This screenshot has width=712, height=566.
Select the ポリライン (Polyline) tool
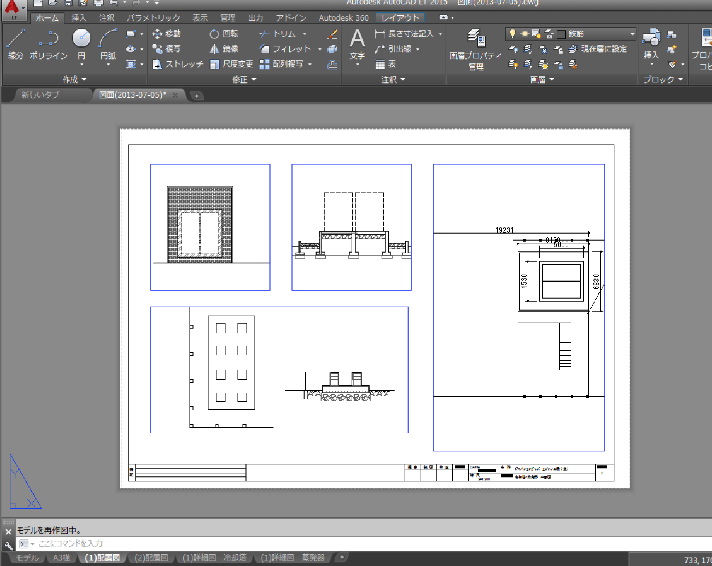point(48,44)
